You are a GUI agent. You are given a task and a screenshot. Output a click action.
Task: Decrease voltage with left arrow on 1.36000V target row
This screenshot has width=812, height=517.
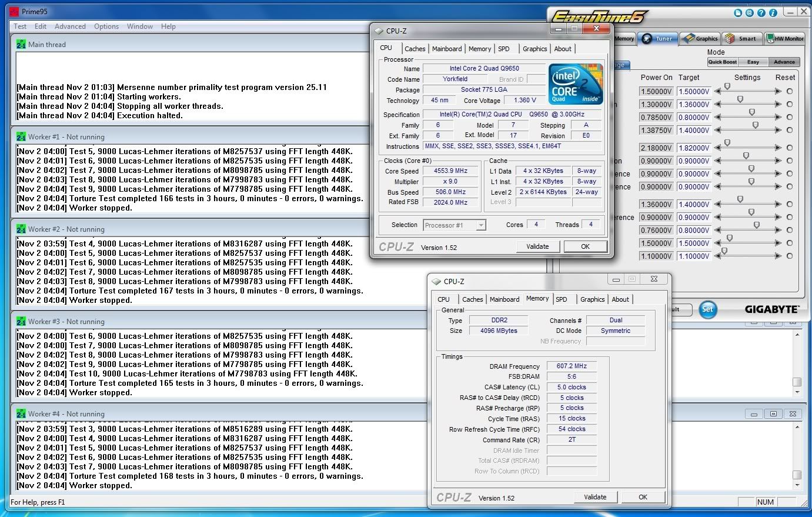[x=717, y=104]
